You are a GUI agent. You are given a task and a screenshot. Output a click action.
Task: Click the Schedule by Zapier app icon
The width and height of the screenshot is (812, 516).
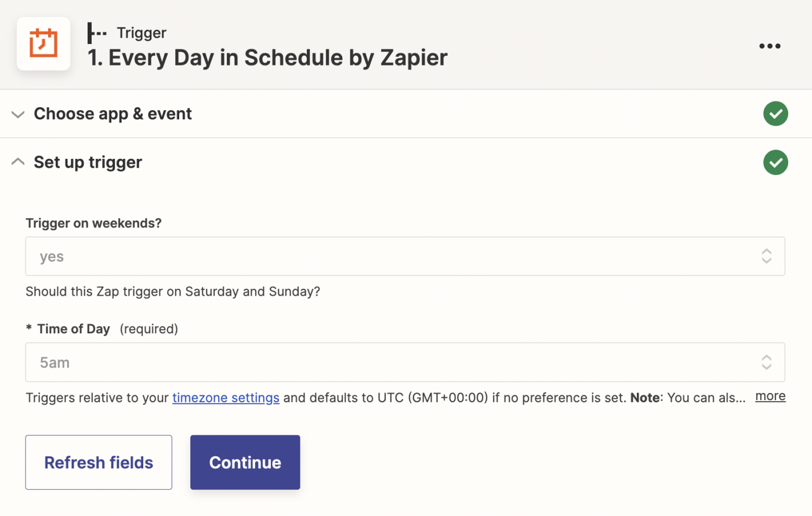pyautogui.click(x=43, y=44)
